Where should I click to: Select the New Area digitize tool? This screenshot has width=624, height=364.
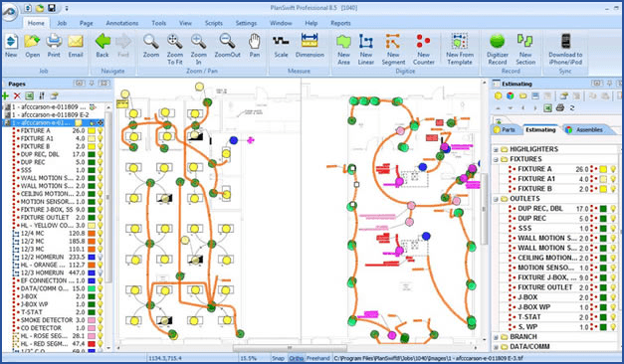[x=343, y=49]
